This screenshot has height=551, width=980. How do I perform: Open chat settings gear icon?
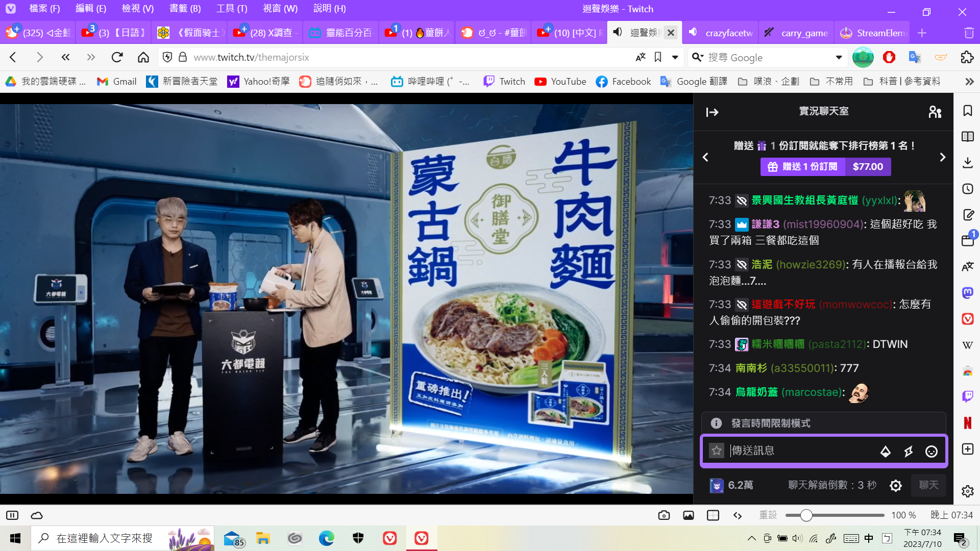pos(895,485)
